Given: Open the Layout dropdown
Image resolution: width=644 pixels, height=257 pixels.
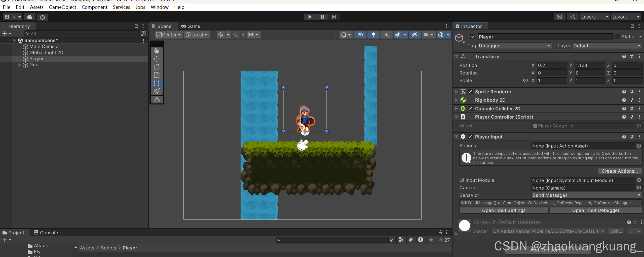Looking at the screenshot, I should [626, 17].
